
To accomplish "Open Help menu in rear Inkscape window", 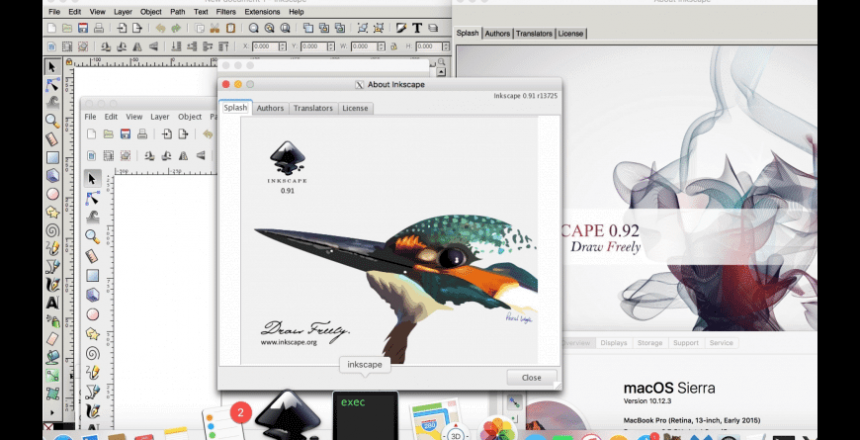I will pos(296,12).
